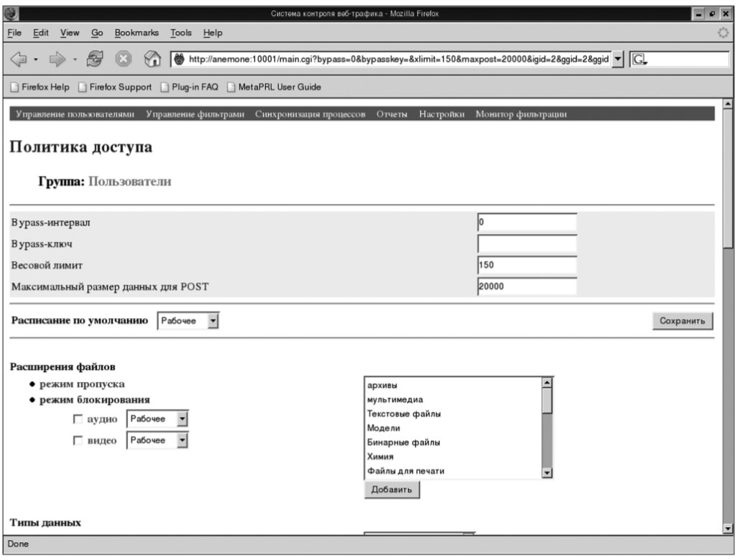Open the Расписание по умолчанию dropdown
Screen dimensions: 737x560
(x=188, y=321)
